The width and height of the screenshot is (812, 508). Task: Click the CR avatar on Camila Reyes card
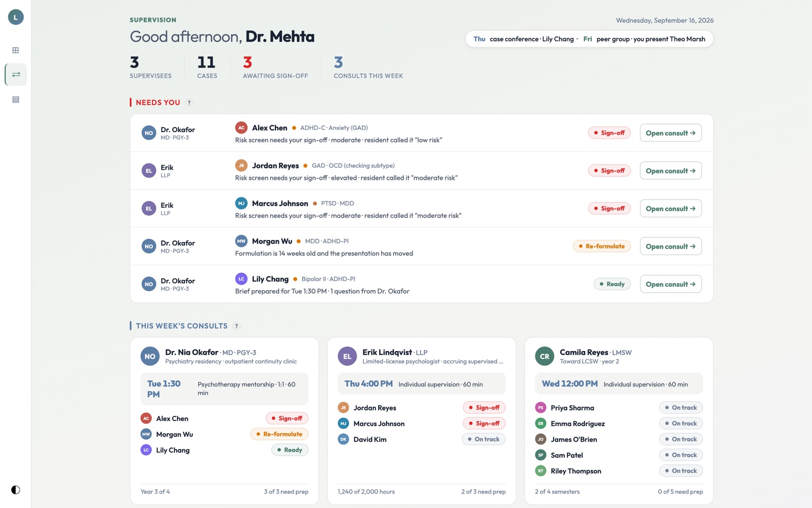[545, 357]
